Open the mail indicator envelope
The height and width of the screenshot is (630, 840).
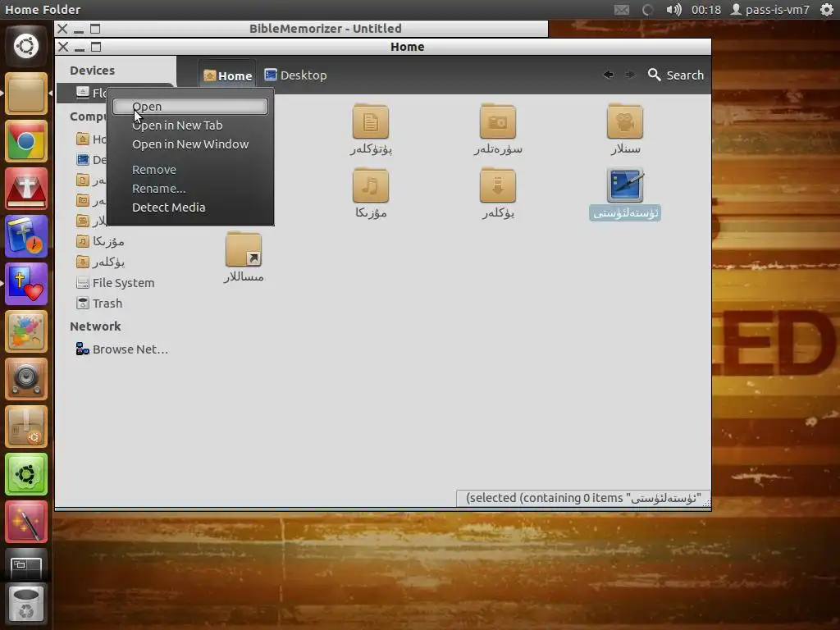point(622,10)
